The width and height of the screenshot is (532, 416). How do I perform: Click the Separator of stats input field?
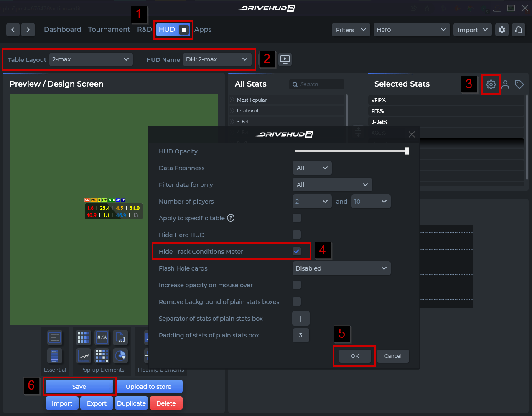click(301, 318)
